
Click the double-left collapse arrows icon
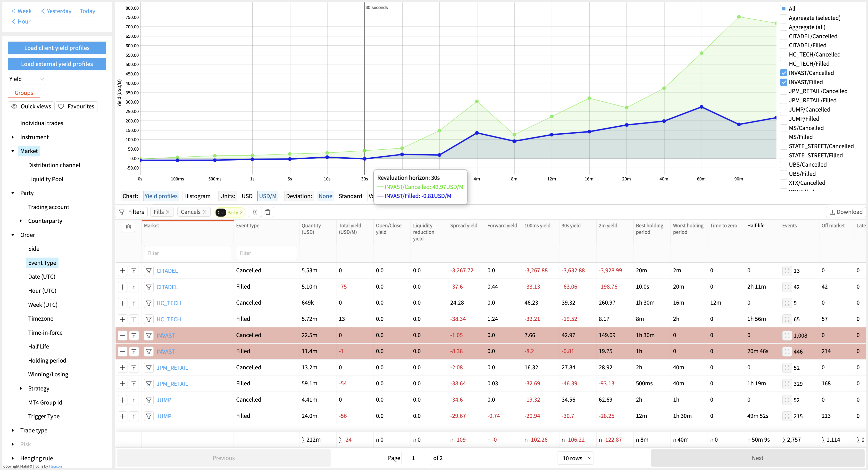click(x=255, y=212)
